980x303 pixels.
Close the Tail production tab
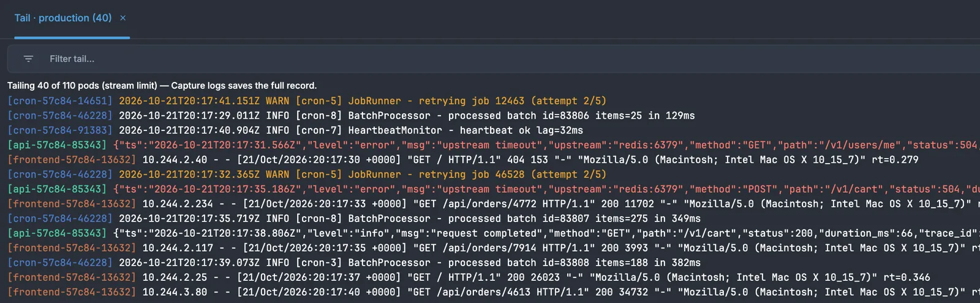click(x=123, y=18)
